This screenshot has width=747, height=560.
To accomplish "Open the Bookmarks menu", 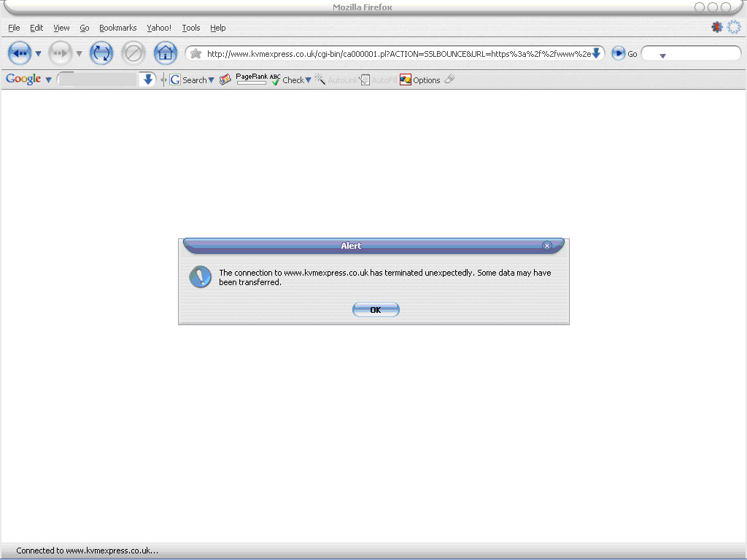I will coord(117,28).
